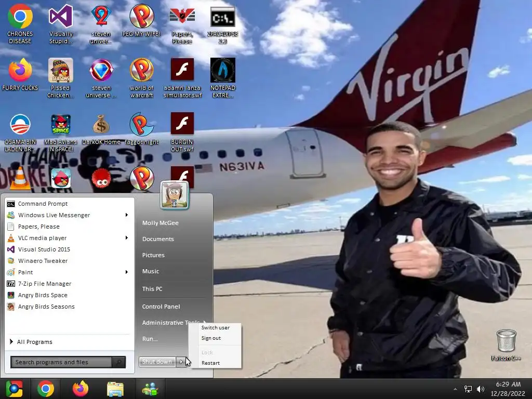Open the arrow next to Shut down
Viewport: 532px width, 399px height.
181,362
